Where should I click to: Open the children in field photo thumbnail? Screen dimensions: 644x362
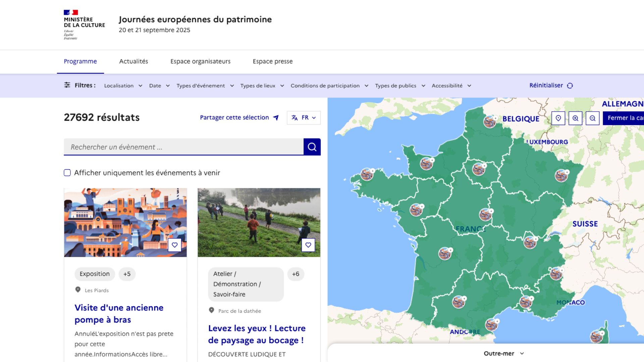click(259, 223)
